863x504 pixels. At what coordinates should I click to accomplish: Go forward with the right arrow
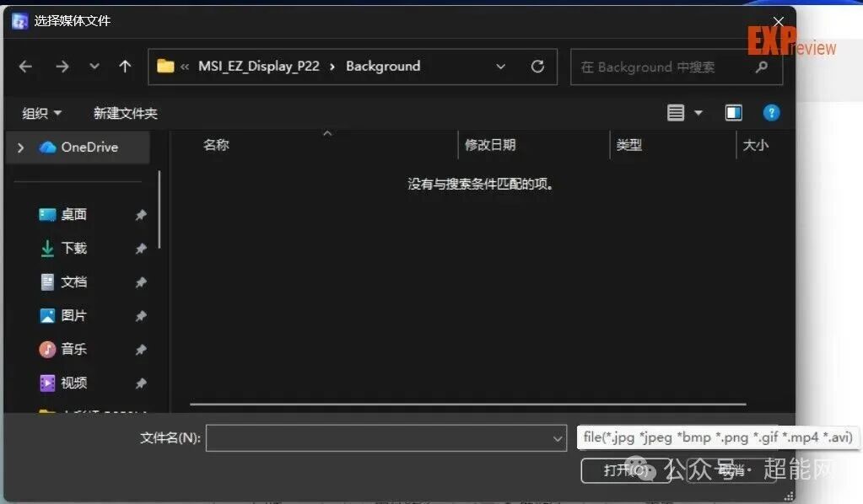click(62, 67)
